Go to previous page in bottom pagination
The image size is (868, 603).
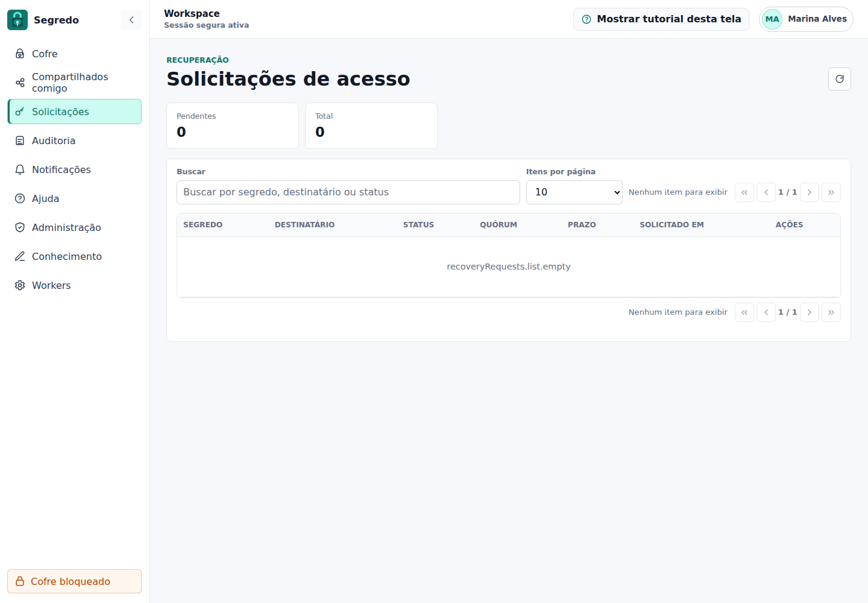click(x=766, y=312)
